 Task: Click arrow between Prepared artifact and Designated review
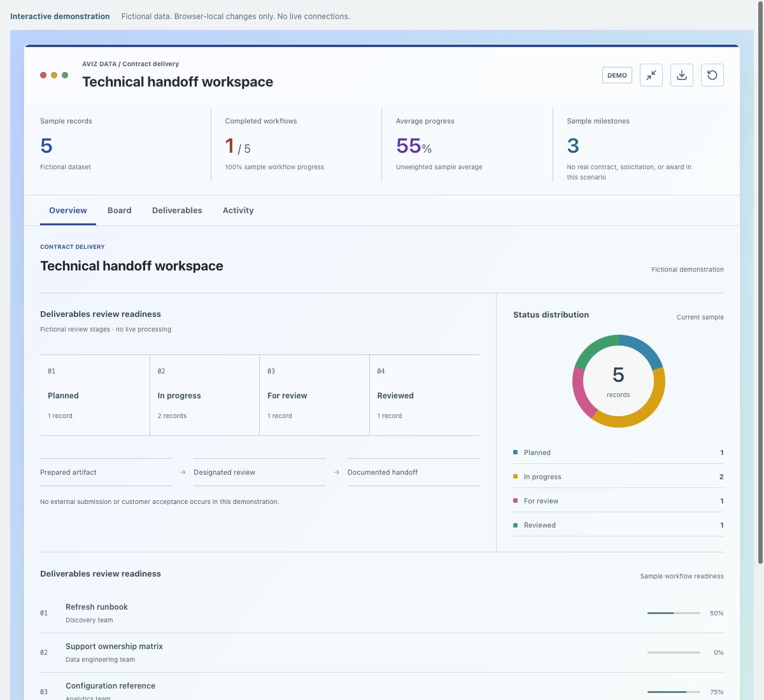(183, 472)
